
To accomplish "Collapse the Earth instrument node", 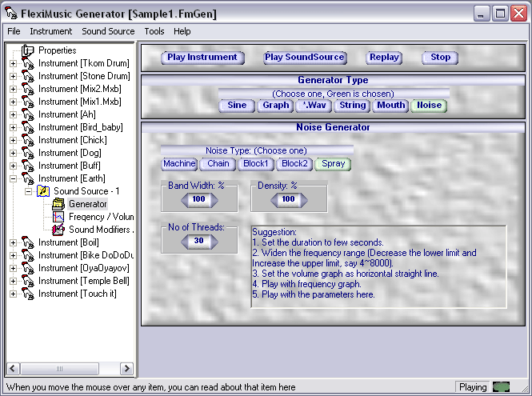I will click(x=13, y=179).
